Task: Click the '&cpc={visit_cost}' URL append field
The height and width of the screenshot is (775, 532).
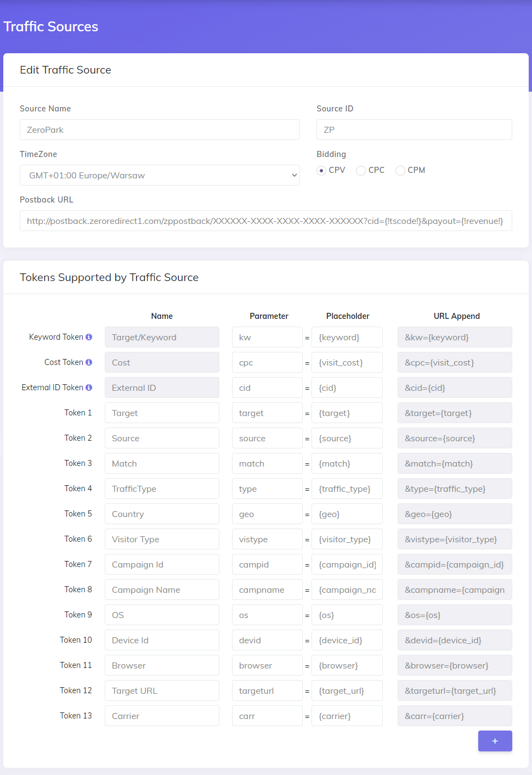Action: click(x=455, y=362)
